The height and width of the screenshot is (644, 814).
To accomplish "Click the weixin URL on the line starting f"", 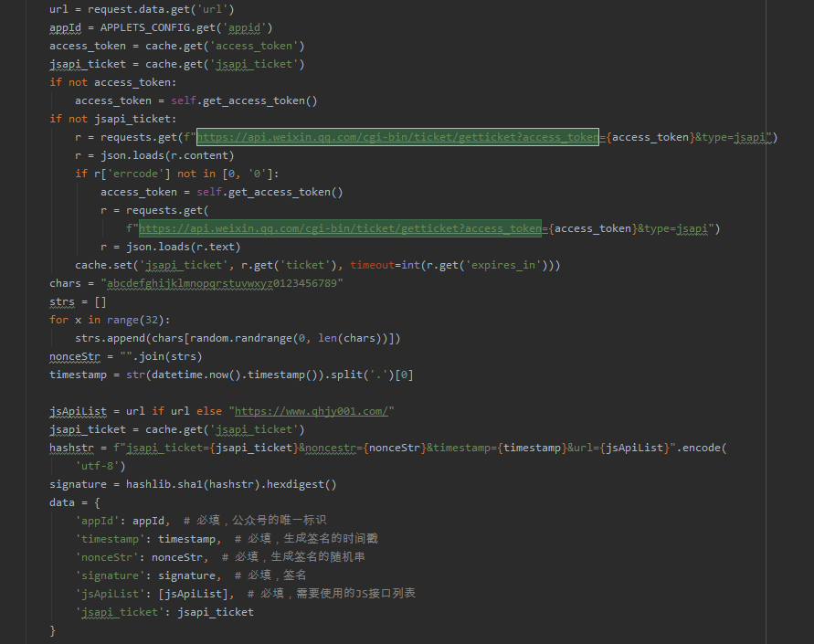I will (x=340, y=228).
